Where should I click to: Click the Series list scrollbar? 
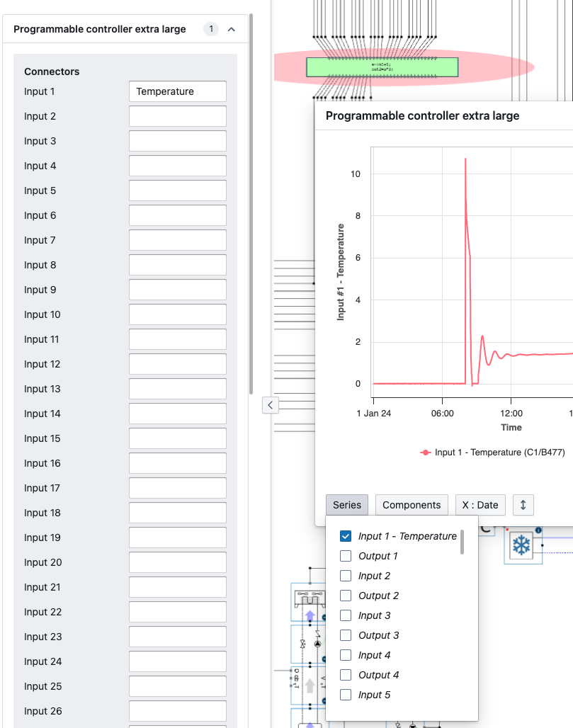click(x=462, y=542)
